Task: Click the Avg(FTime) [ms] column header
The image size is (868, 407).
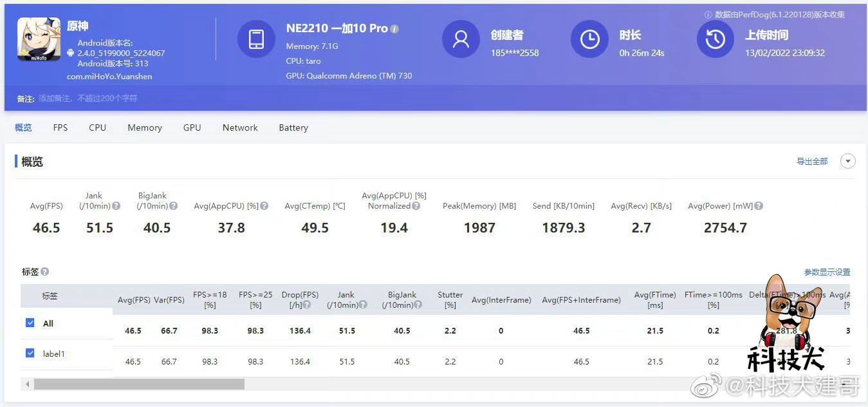Action: [655, 299]
